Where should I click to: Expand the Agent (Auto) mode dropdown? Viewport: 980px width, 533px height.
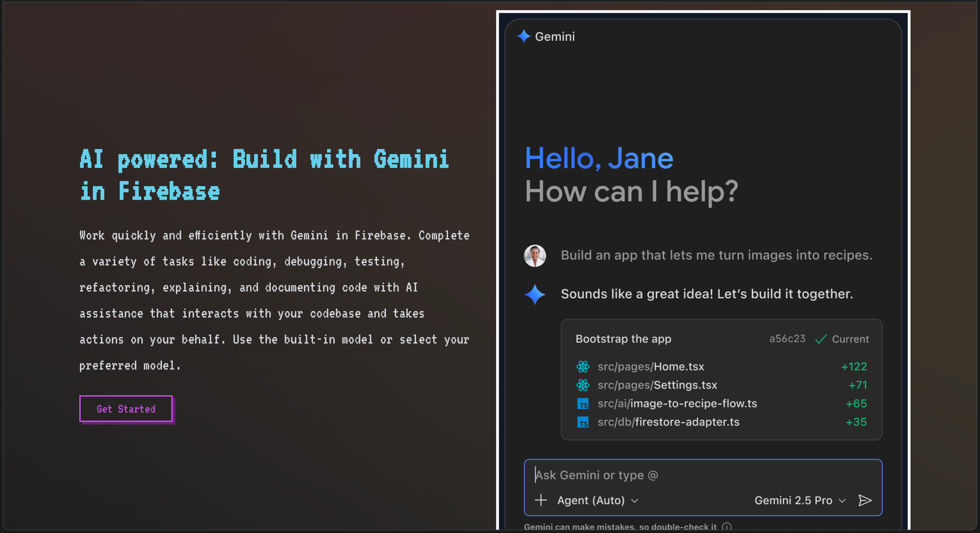tap(597, 500)
